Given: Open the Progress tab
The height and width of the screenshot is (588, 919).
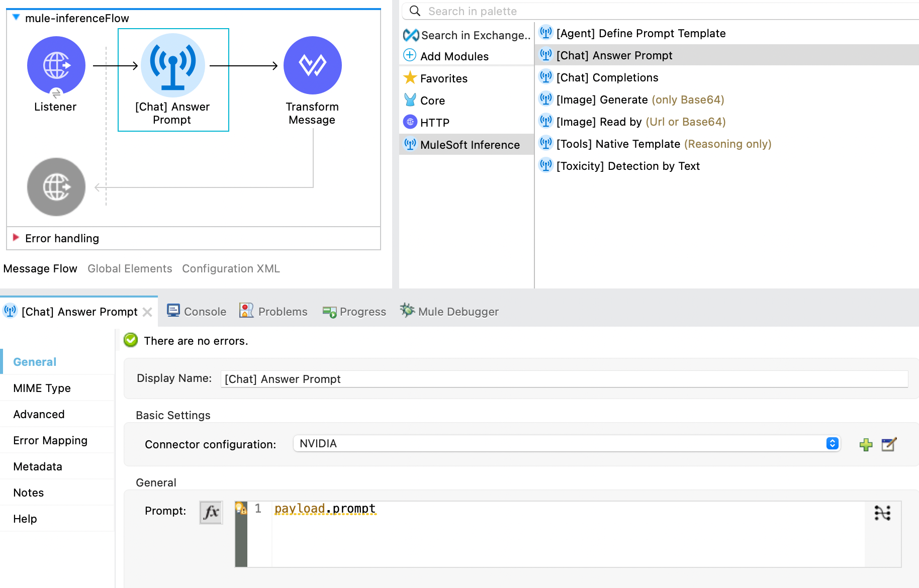Looking at the screenshot, I should tap(354, 312).
